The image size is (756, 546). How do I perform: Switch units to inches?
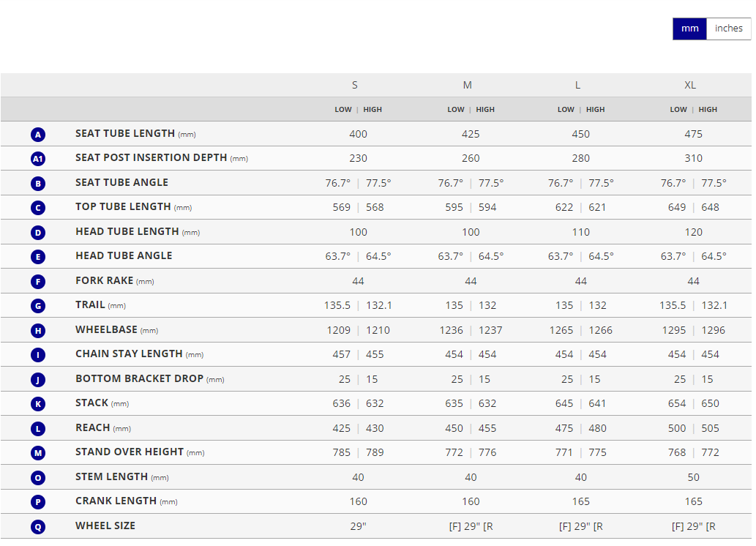click(728, 29)
